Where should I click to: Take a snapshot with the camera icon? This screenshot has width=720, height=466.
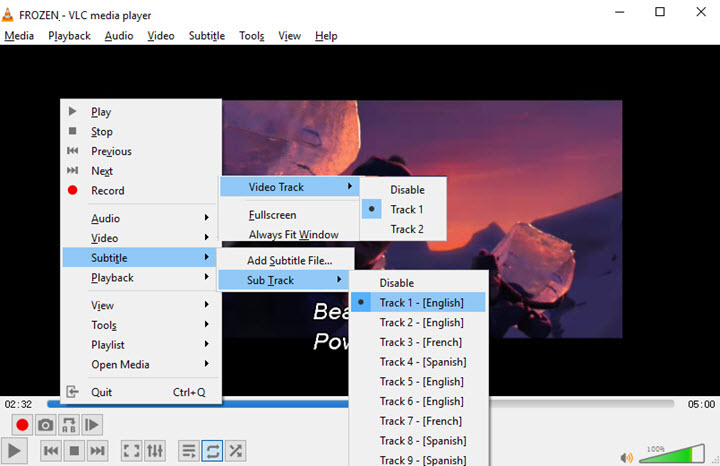(45, 425)
